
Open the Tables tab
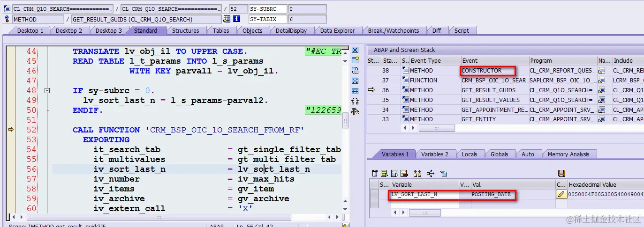pyautogui.click(x=221, y=30)
